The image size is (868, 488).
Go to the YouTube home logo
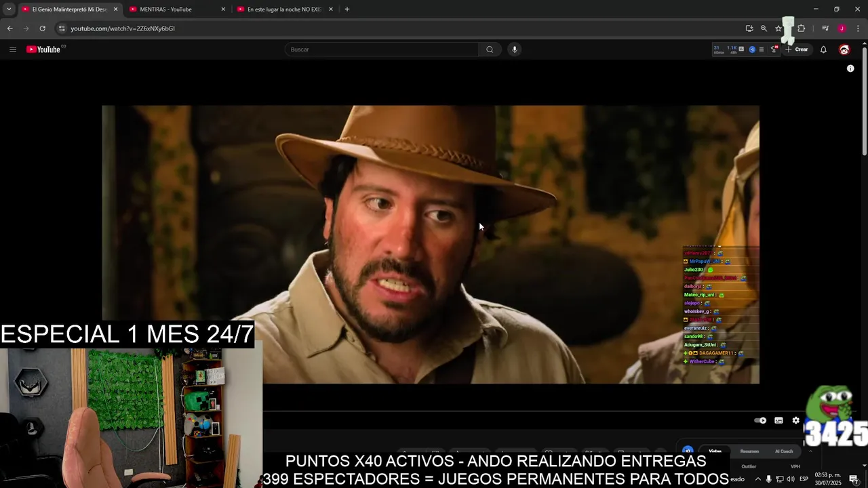(x=43, y=49)
